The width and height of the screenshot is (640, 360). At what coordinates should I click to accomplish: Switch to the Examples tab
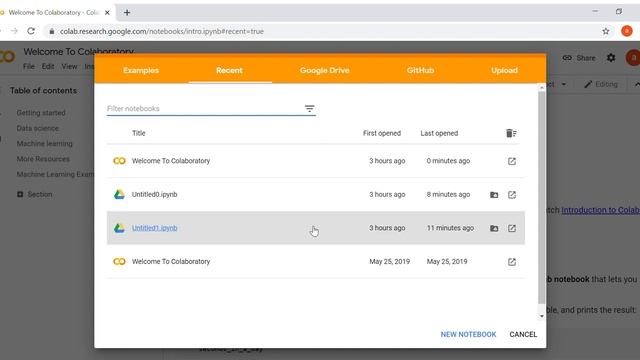click(x=141, y=70)
